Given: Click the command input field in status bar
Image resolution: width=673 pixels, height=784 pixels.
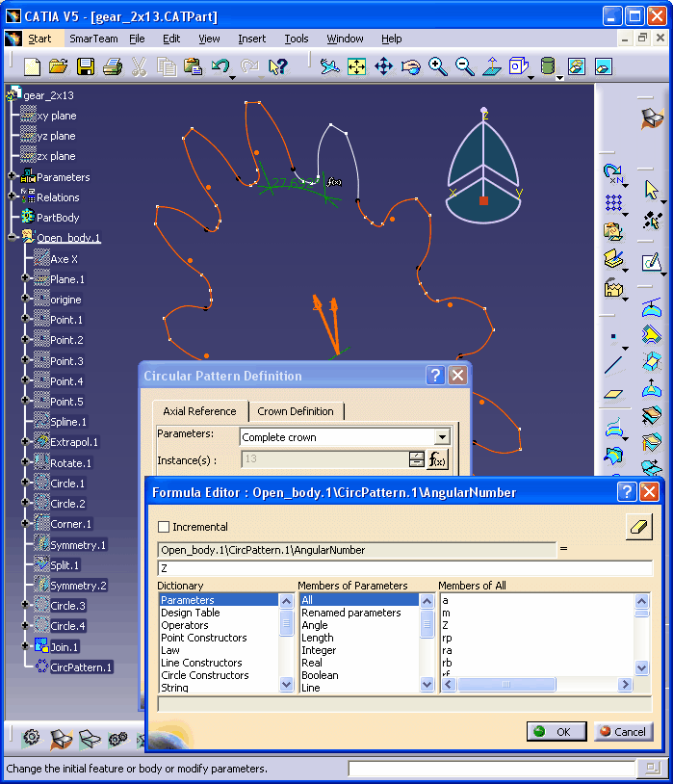Looking at the screenshot, I should click(491, 768).
